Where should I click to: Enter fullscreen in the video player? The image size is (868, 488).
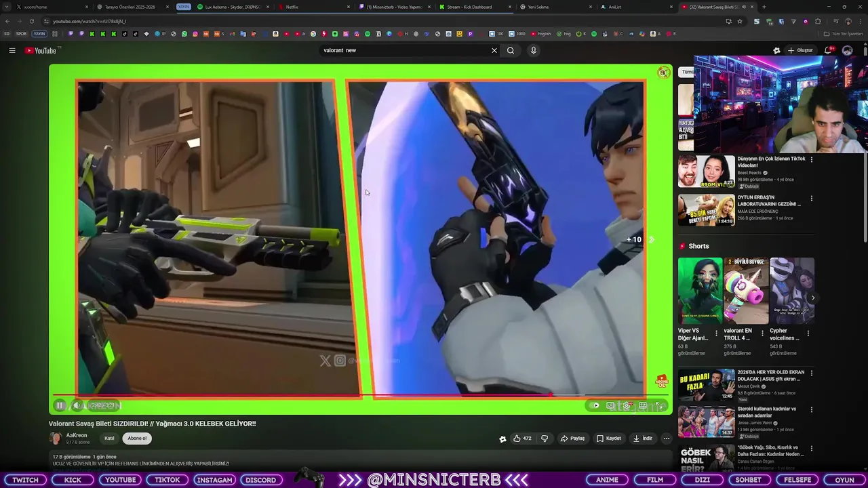click(659, 405)
